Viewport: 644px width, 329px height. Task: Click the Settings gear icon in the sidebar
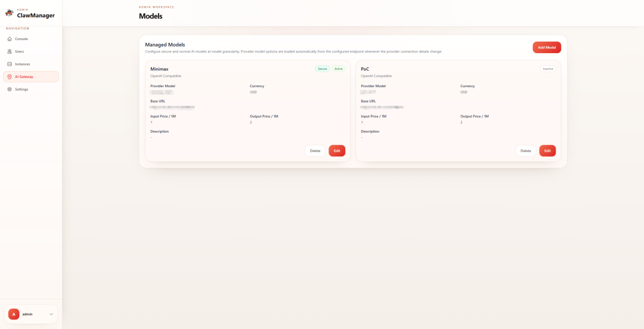[10, 89]
